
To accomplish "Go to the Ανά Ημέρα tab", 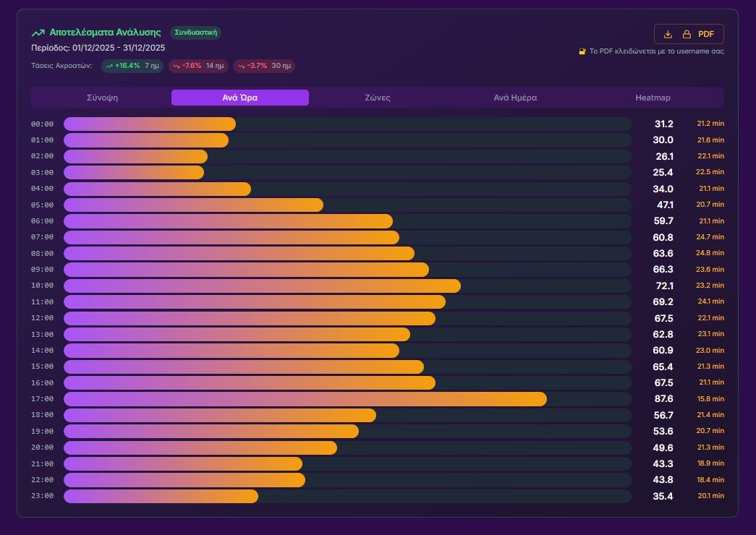I will [515, 98].
